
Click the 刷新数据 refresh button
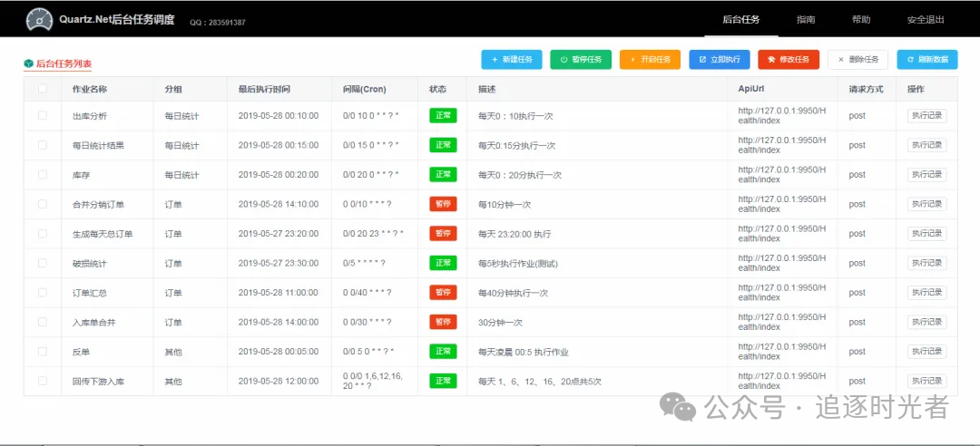tap(926, 60)
